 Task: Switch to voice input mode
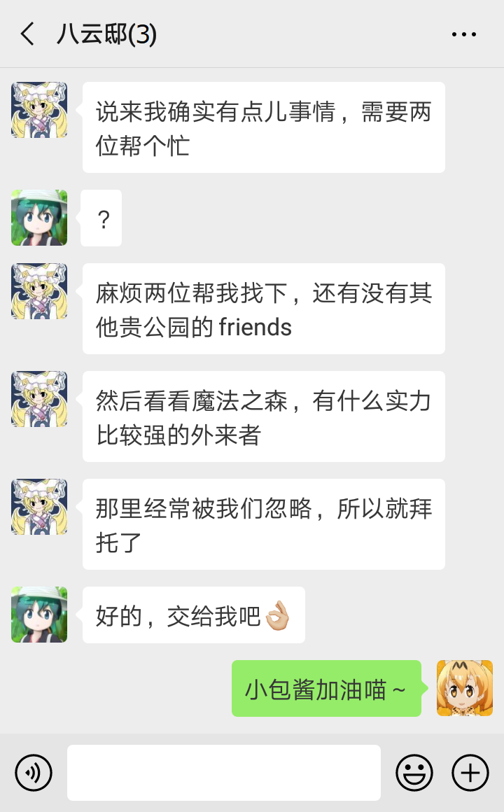pos(34,773)
